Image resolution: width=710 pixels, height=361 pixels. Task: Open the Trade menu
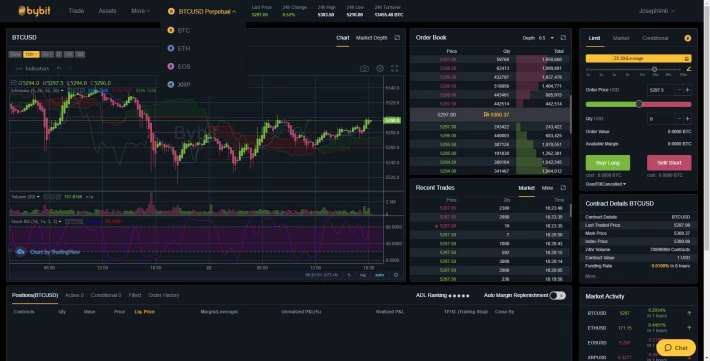coord(77,11)
